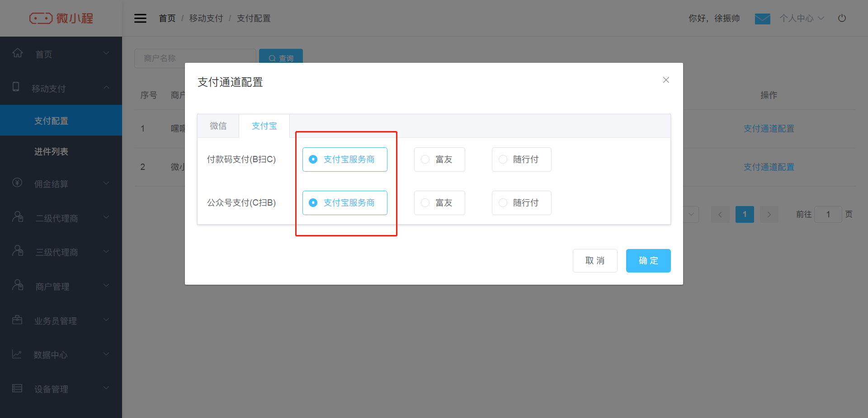
Task: Go to previous page arrow
Action: click(x=720, y=214)
